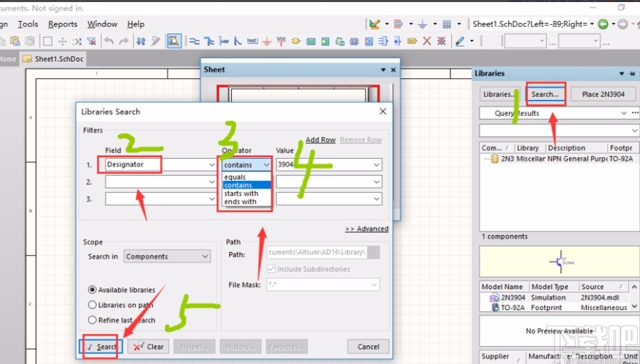Expand the Query Results dropdown
The width and height of the screenshot is (640, 364).
pyautogui.click(x=623, y=113)
